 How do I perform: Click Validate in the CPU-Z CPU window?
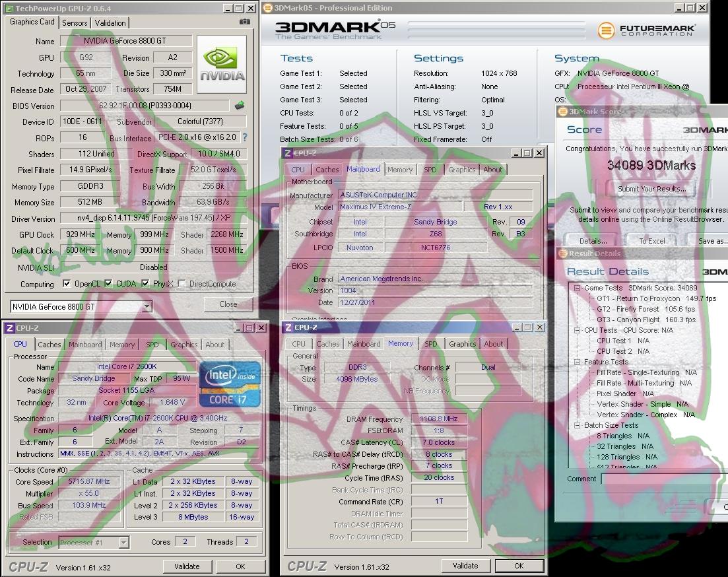(187, 566)
